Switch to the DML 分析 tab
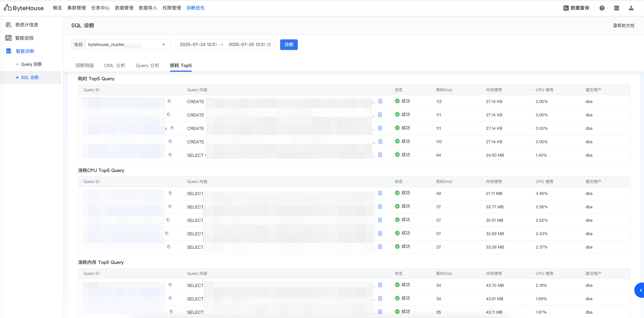Image resolution: width=644 pixels, height=318 pixels. [x=115, y=65]
